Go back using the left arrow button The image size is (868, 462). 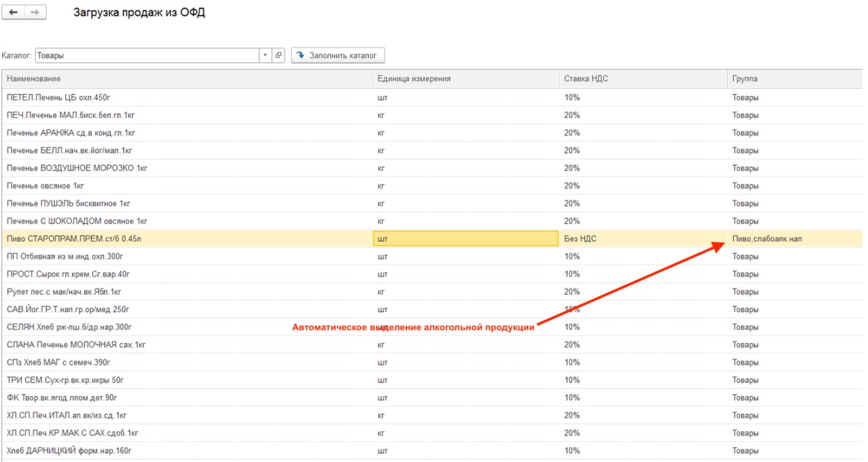pos(14,13)
